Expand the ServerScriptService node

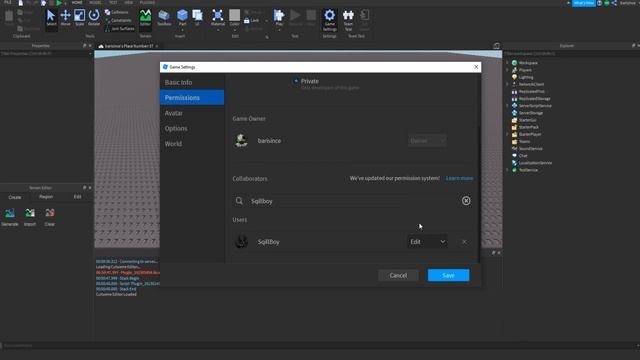click(507, 106)
